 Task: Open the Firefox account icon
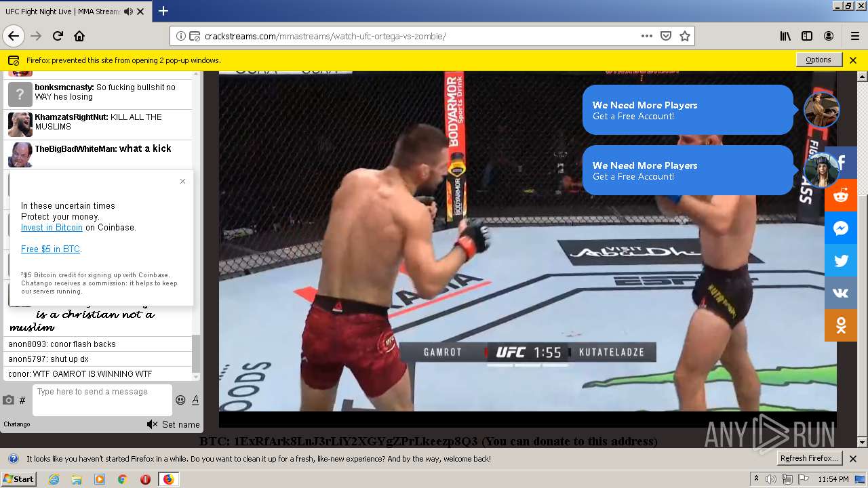[x=829, y=36]
